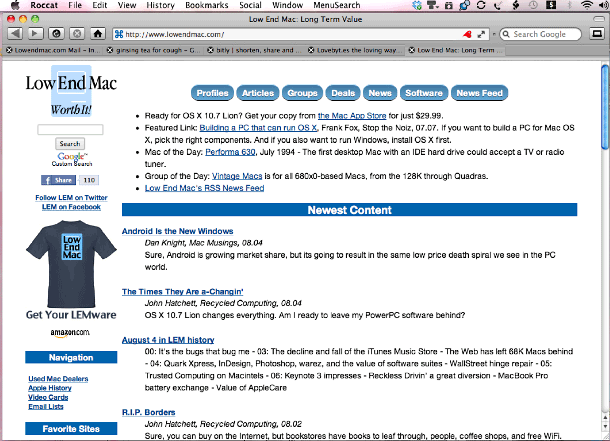Open the Vintage Macs group link

tap(237, 176)
